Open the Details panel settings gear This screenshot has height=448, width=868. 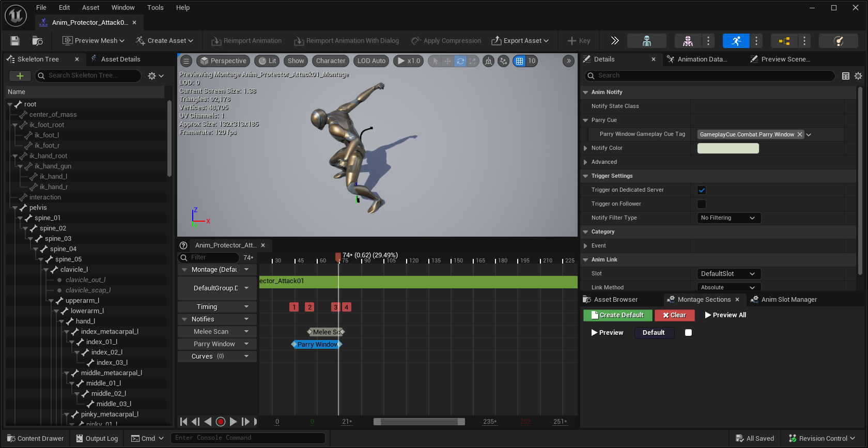[858, 76]
